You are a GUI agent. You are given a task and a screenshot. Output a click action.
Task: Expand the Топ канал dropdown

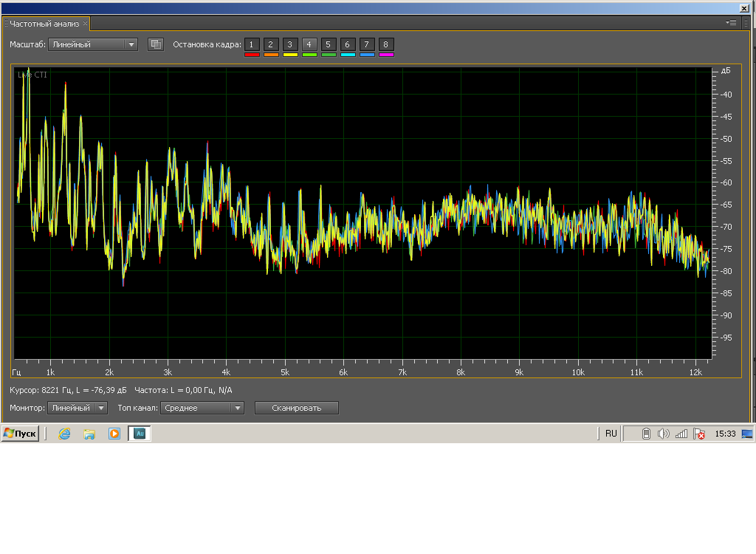click(x=202, y=408)
